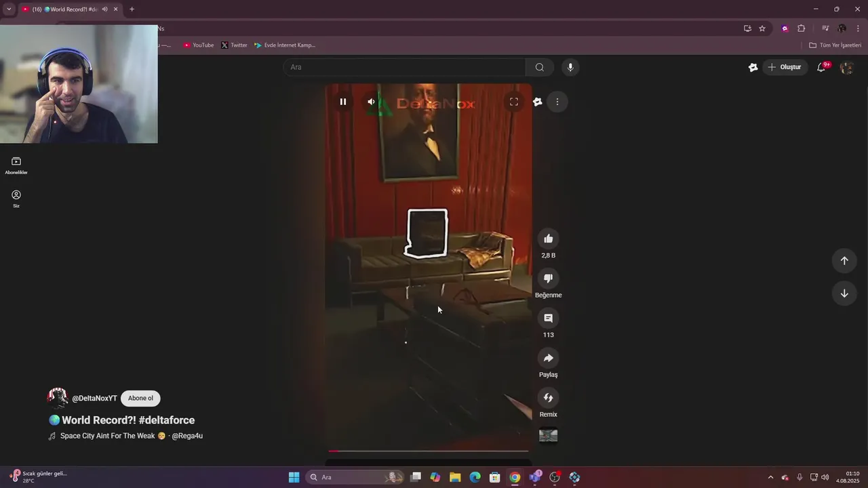Dislike the short with Beğenme button
The width and height of the screenshot is (868, 488).
[549, 278]
